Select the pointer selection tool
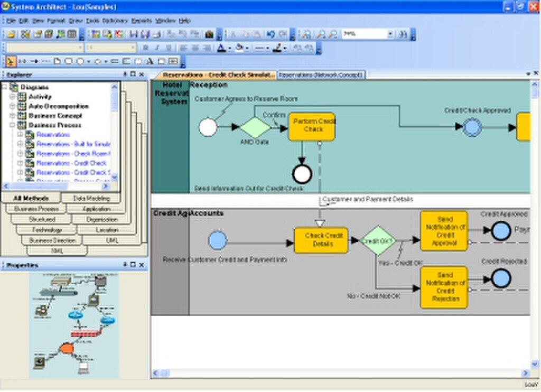Screen dimensions: 541x392 (x=11, y=61)
